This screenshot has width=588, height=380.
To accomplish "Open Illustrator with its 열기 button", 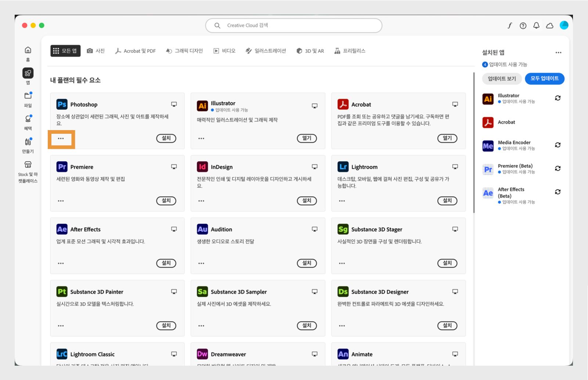I will tap(307, 138).
